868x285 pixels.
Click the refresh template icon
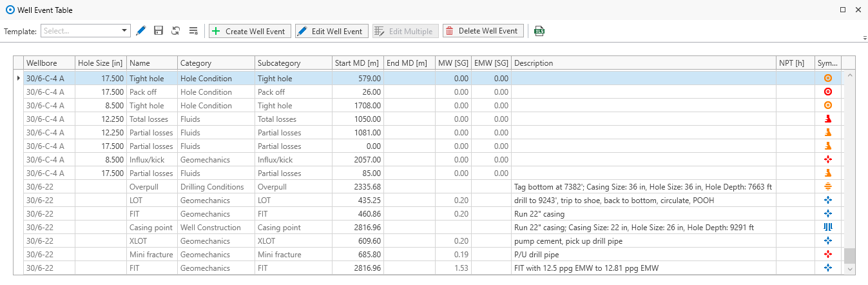[x=175, y=31]
